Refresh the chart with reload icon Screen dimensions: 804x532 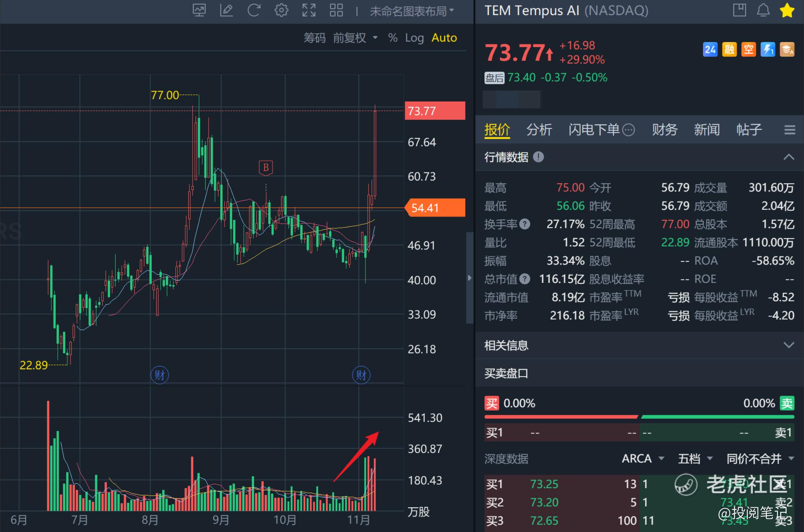(254, 10)
